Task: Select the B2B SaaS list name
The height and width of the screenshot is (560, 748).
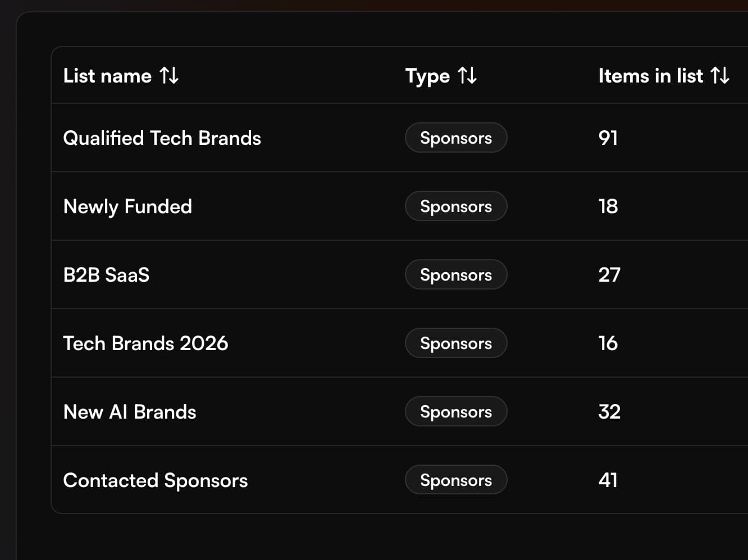Action: pos(106,274)
